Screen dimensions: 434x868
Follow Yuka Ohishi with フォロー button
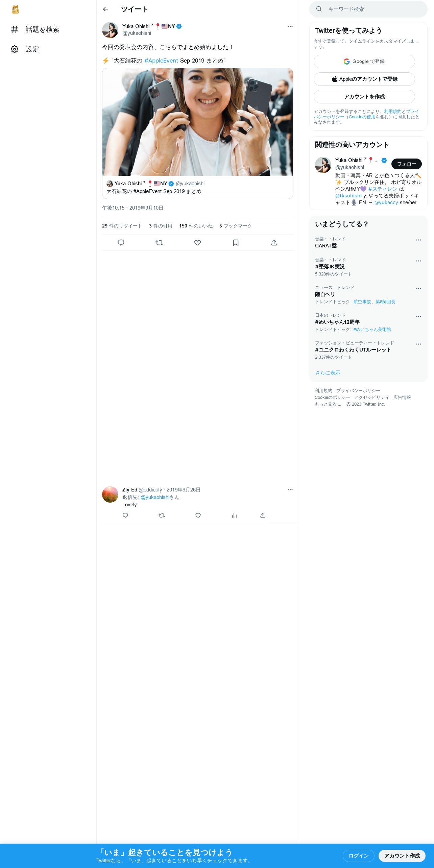(406, 164)
